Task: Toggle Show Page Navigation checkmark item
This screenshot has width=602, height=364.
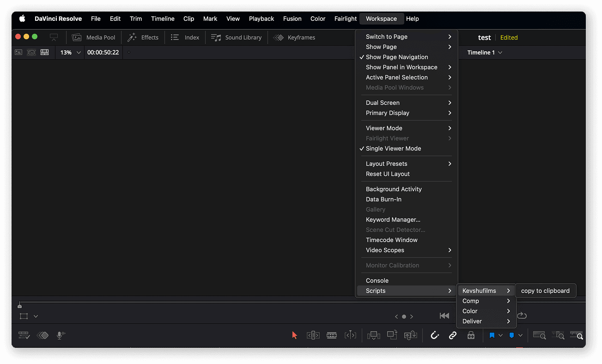Action: (x=407, y=57)
